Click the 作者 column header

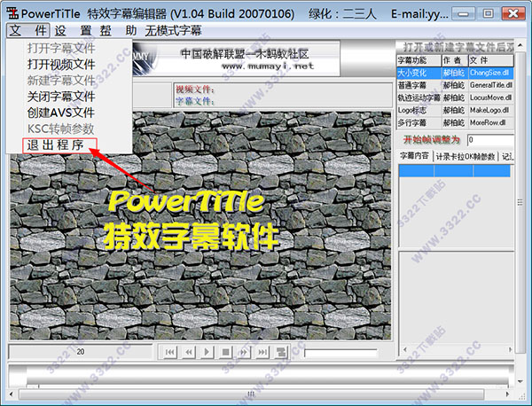[455, 60]
